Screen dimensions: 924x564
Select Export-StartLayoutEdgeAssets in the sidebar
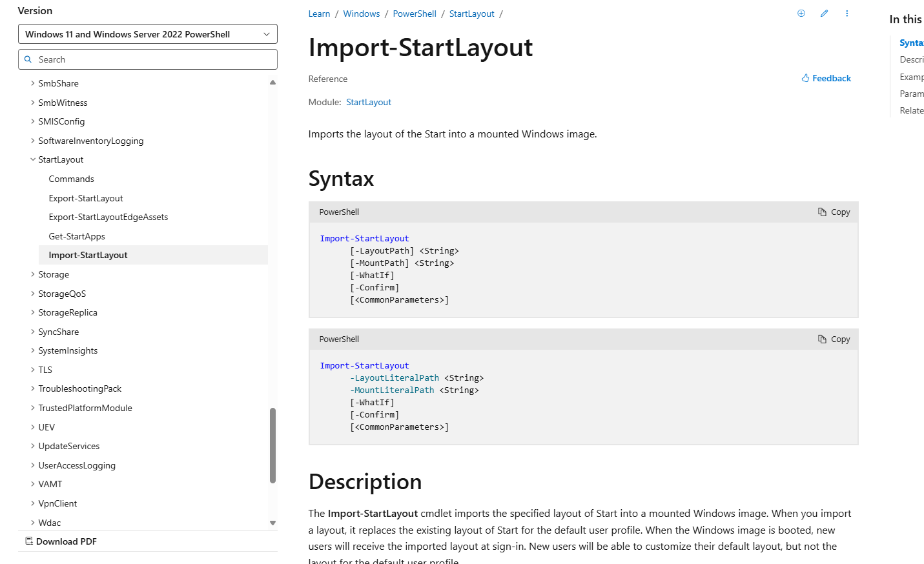[x=108, y=217]
